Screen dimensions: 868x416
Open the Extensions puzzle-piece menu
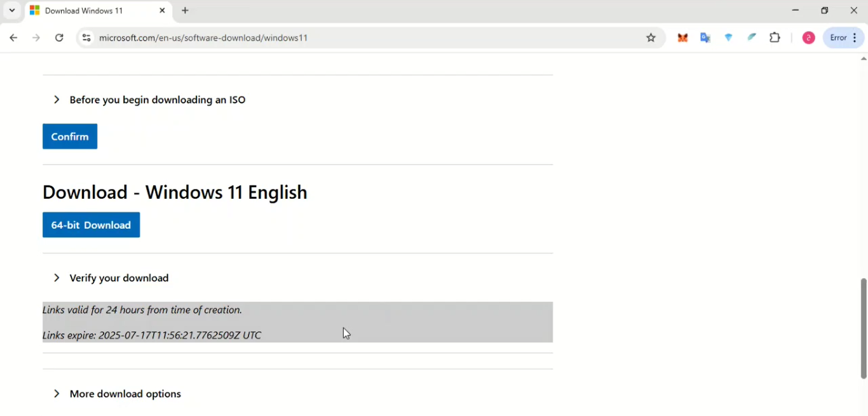point(775,38)
